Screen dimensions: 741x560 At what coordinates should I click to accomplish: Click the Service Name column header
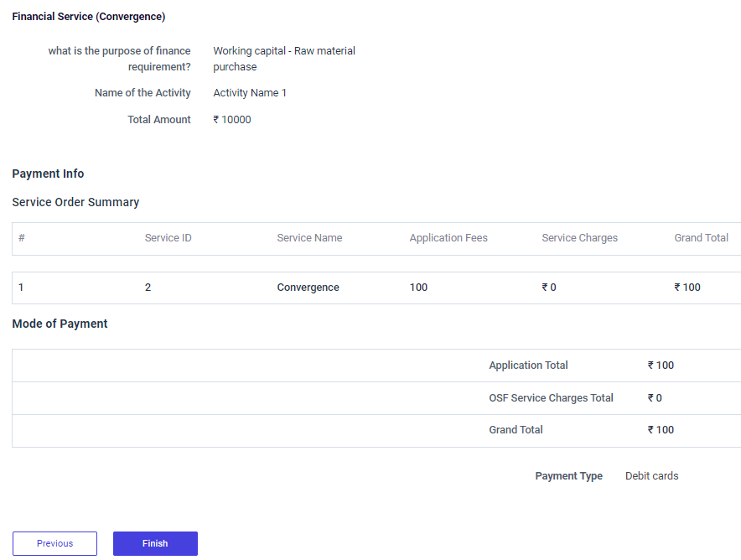[x=309, y=238]
